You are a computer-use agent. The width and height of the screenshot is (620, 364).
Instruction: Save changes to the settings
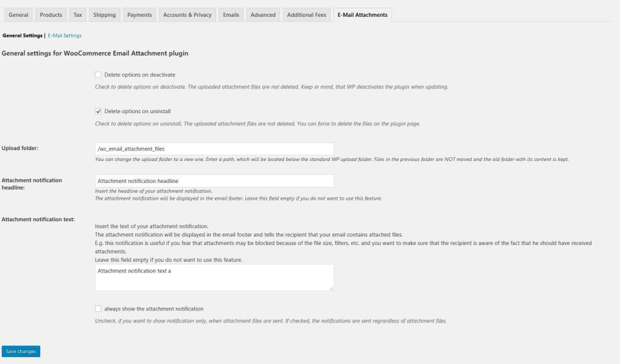[x=21, y=351]
